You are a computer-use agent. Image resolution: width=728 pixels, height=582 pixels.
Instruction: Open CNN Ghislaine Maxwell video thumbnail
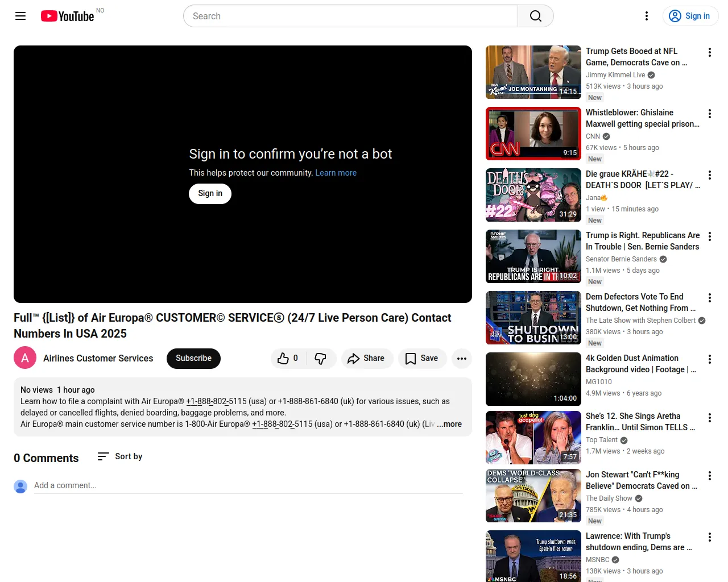click(x=533, y=134)
